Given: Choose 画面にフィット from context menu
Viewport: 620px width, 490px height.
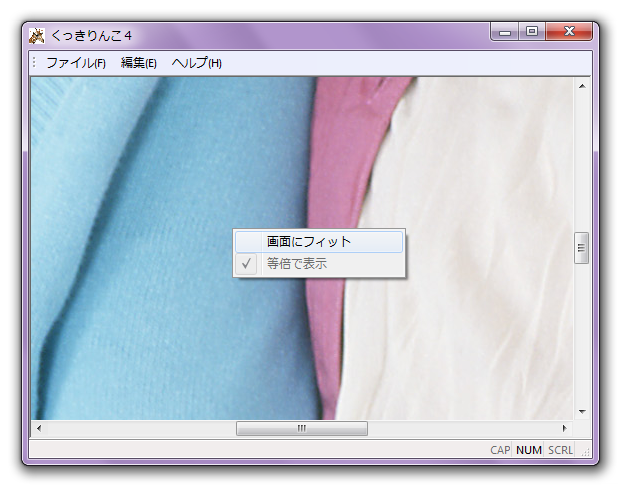Looking at the screenshot, I should pos(319,242).
